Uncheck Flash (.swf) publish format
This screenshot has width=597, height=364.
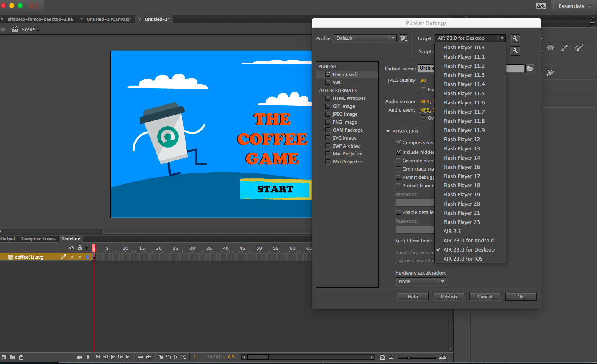328,74
